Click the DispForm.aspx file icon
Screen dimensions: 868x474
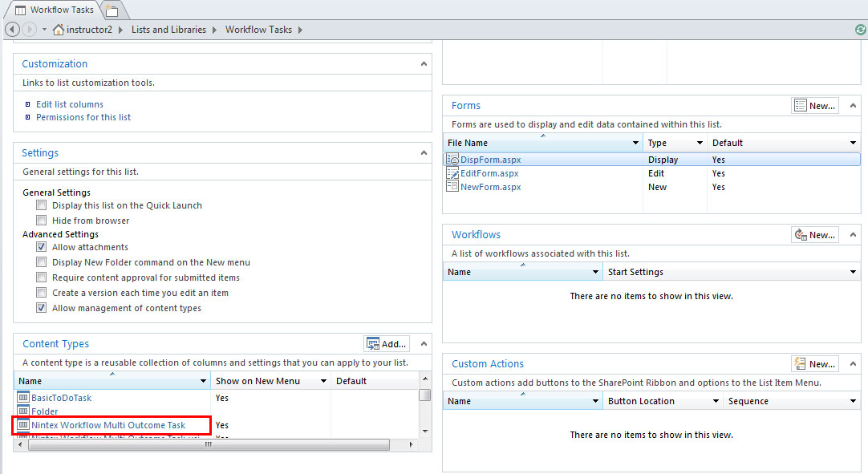click(x=452, y=160)
